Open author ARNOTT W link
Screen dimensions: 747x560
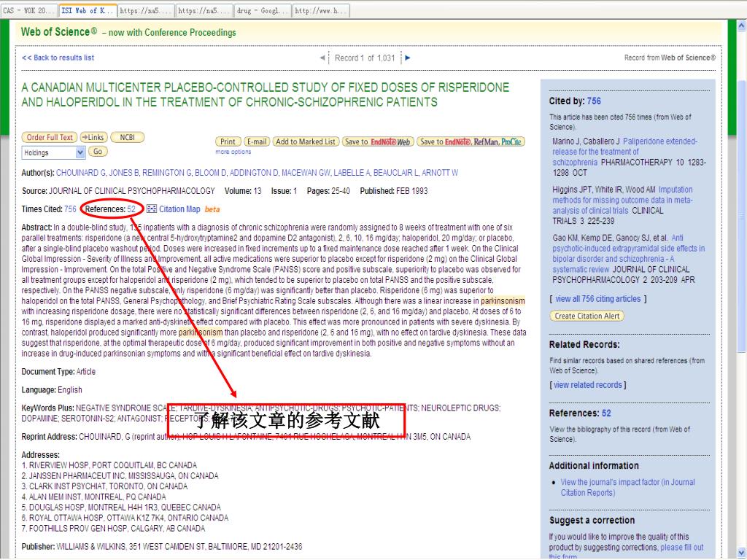[x=440, y=172]
